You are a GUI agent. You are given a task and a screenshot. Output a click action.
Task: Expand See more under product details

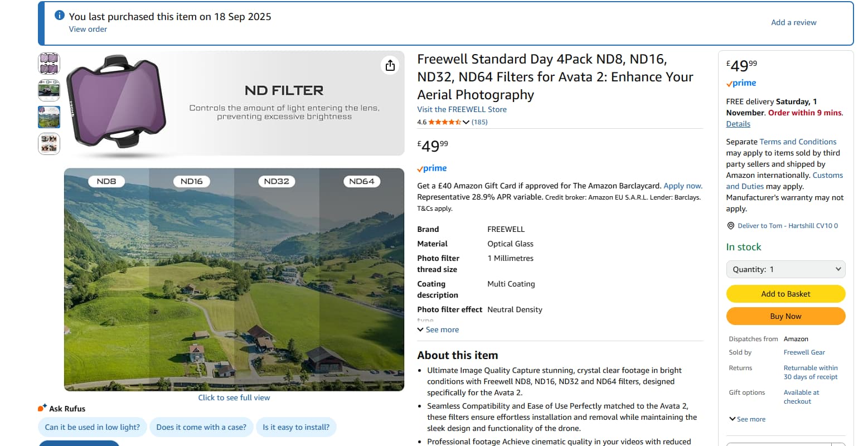pyautogui.click(x=438, y=329)
